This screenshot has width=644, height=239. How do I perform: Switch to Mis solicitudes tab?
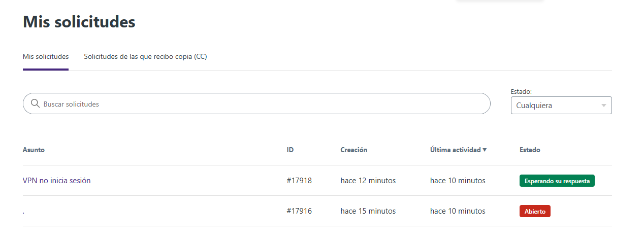point(46,56)
